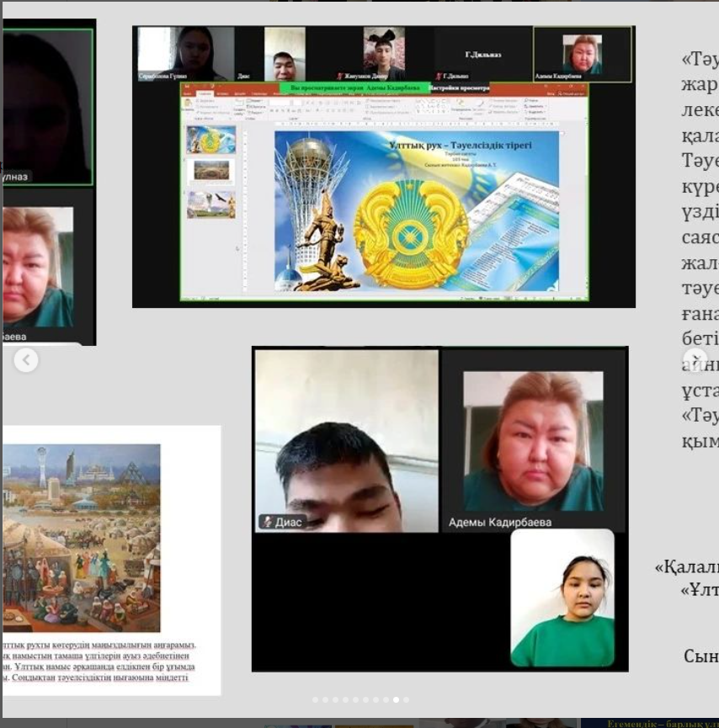The height and width of the screenshot is (728, 719).
Task: Select second slide thumbnail in PowerPoint panel
Action: point(210,171)
